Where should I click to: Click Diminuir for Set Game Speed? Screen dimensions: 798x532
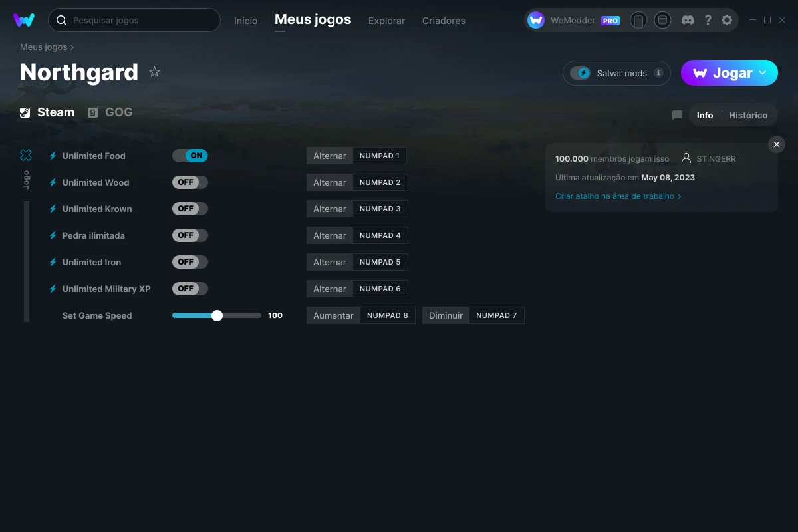click(x=446, y=315)
